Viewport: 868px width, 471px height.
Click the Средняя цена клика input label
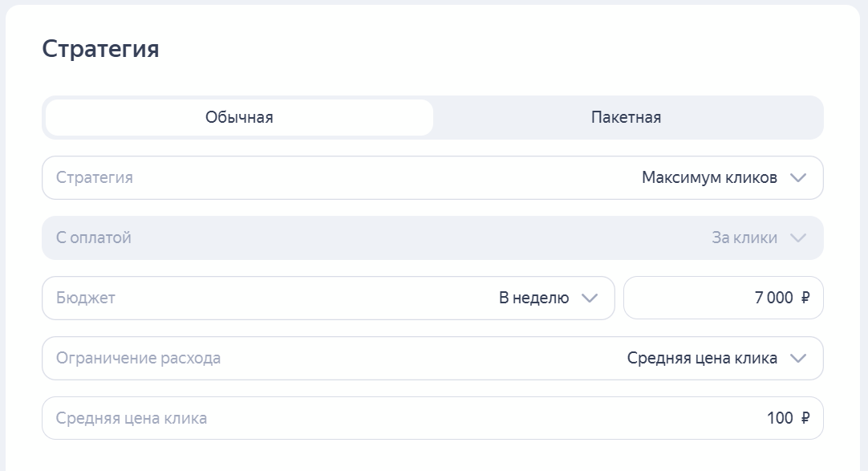pyautogui.click(x=132, y=419)
